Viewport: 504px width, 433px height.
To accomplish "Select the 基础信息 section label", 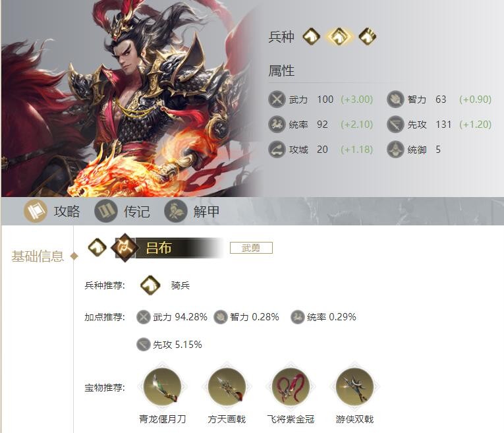I will coord(38,256).
